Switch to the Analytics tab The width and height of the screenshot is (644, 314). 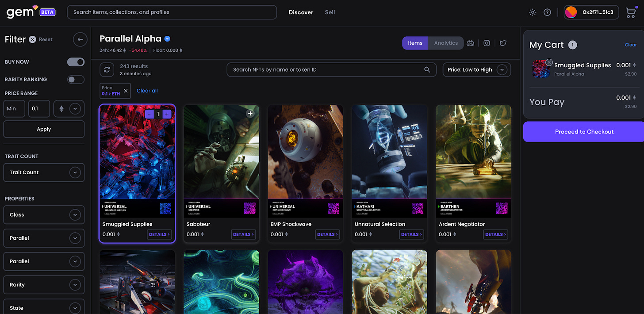click(x=446, y=43)
